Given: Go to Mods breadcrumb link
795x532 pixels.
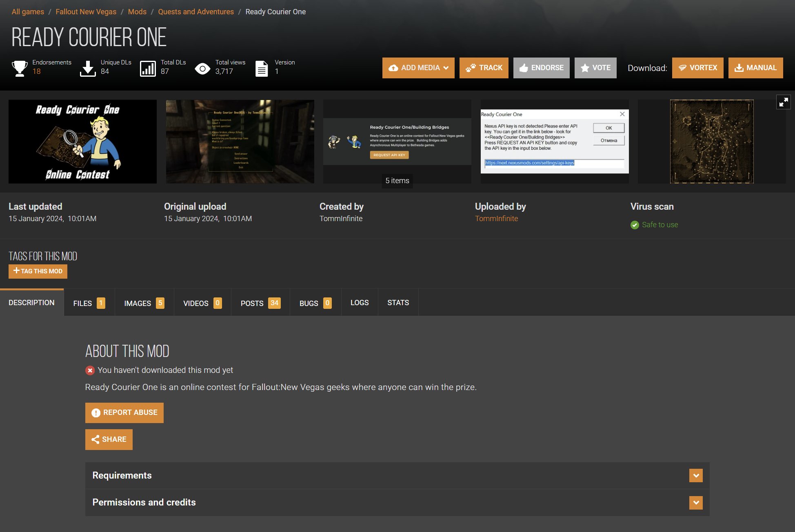Looking at the screenshot, I should [x=137, y=12].
